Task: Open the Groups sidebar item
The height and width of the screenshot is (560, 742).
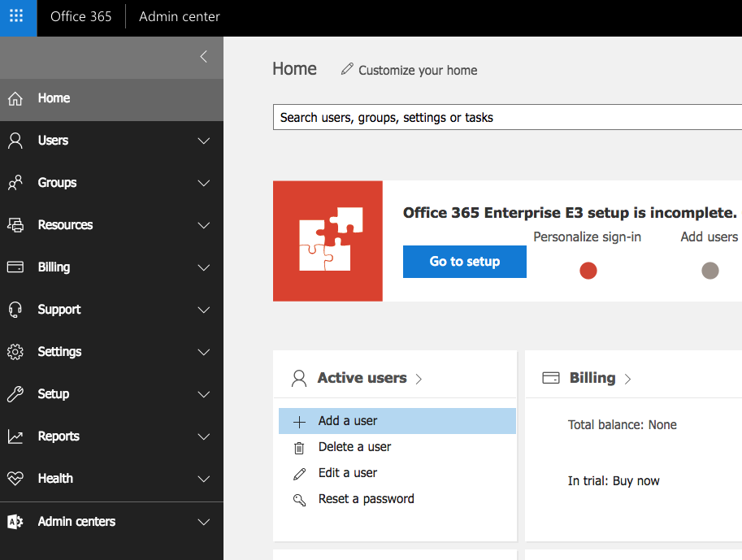Action: (111, 183)
